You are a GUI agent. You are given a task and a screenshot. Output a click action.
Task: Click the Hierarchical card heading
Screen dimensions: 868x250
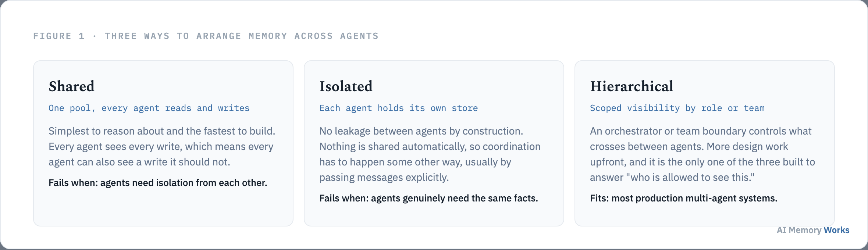[632, 86]
